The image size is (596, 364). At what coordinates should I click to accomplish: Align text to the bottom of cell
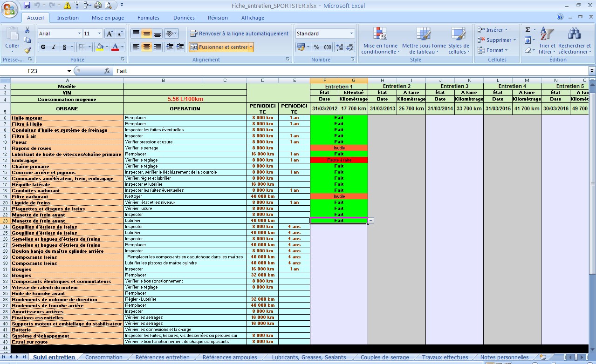[x=158, y=34]
